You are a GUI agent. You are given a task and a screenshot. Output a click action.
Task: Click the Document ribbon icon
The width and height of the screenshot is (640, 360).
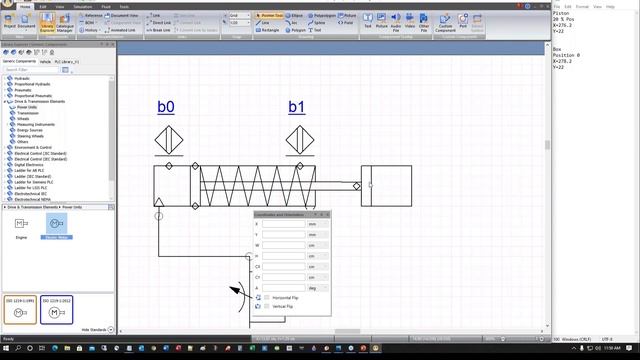click(x=26, y=21)
